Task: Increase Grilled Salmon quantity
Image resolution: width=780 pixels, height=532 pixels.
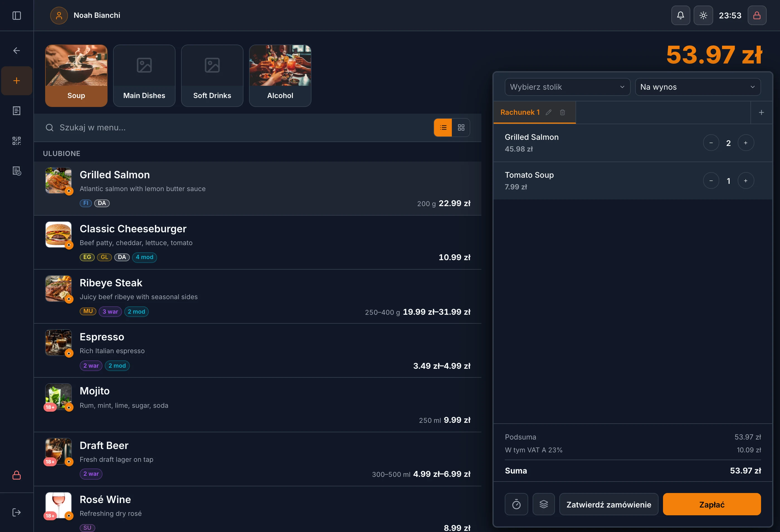Action: coord(745,143)
